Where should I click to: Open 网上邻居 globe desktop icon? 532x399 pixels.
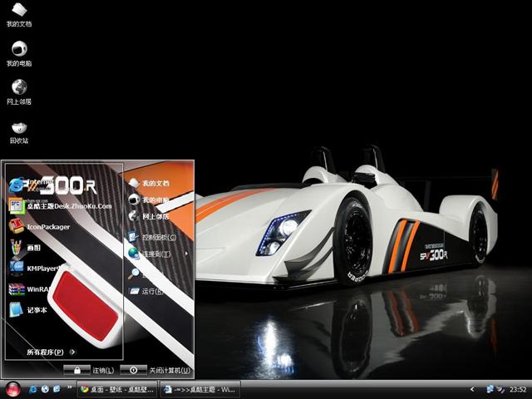[19, 92]
